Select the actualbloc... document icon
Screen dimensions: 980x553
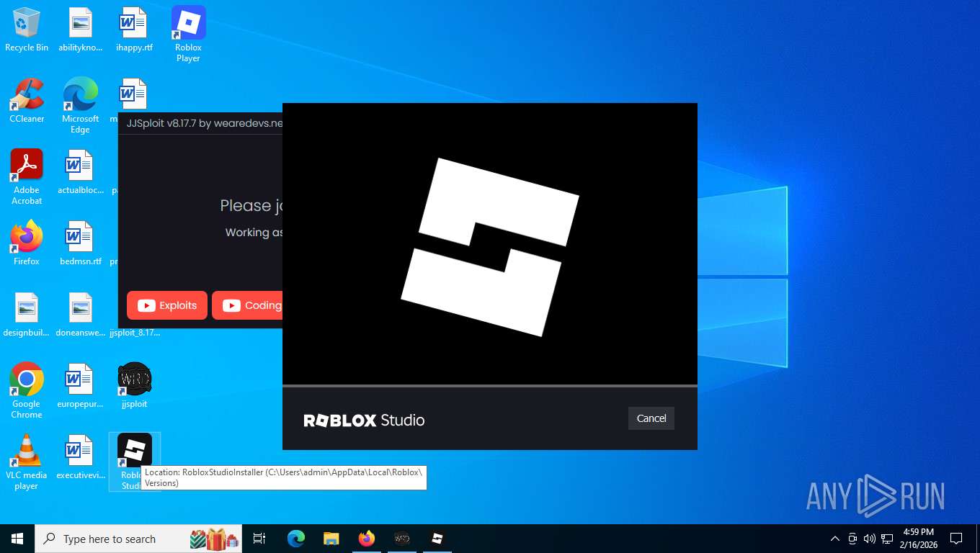click(80, 173)
